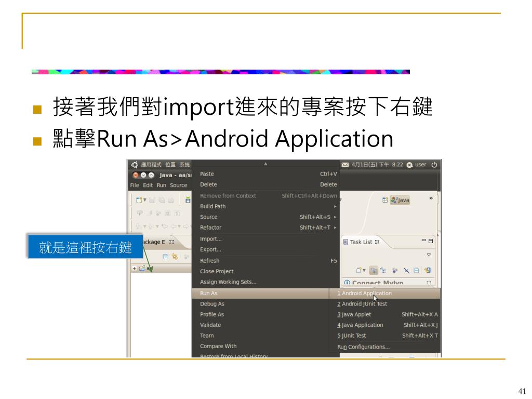This screenshot has height=399, width=532.
Task: Open Eclipse File menu
Action: tap(135, 185)
